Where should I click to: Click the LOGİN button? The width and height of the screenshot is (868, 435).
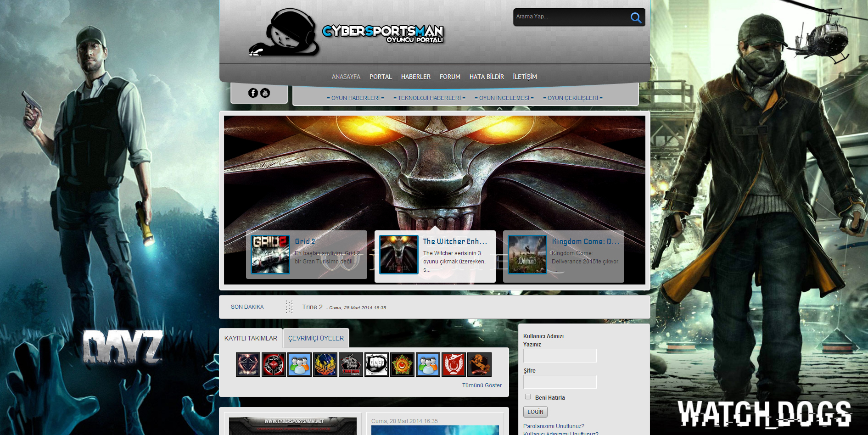click(535, 412)
